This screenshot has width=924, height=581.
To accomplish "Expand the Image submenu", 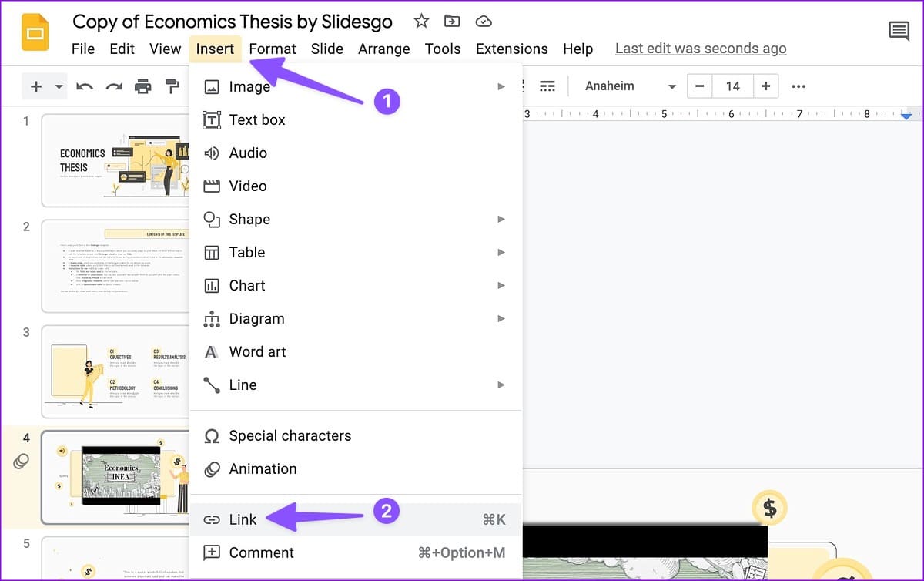I will click(355, 86).
